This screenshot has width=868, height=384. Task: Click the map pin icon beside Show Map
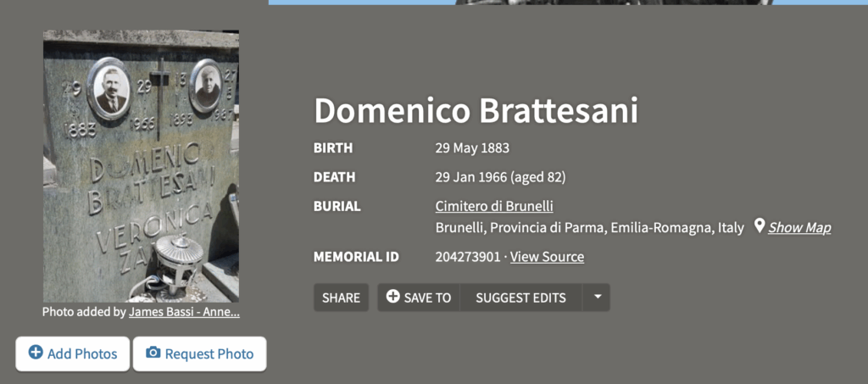pyautogui.click(x=759, y=225)
